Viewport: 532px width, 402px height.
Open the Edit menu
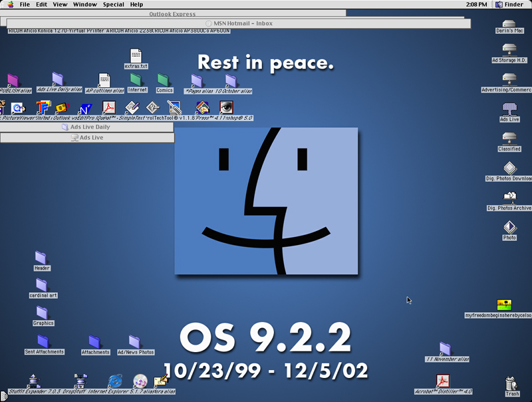(x=41, y=5)
